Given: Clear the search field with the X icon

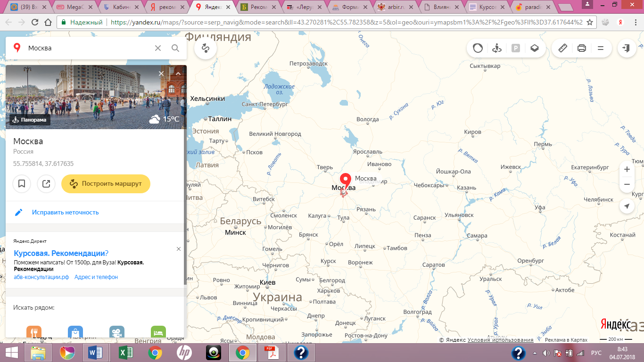Looking at the screenshot, I should 158,48.
